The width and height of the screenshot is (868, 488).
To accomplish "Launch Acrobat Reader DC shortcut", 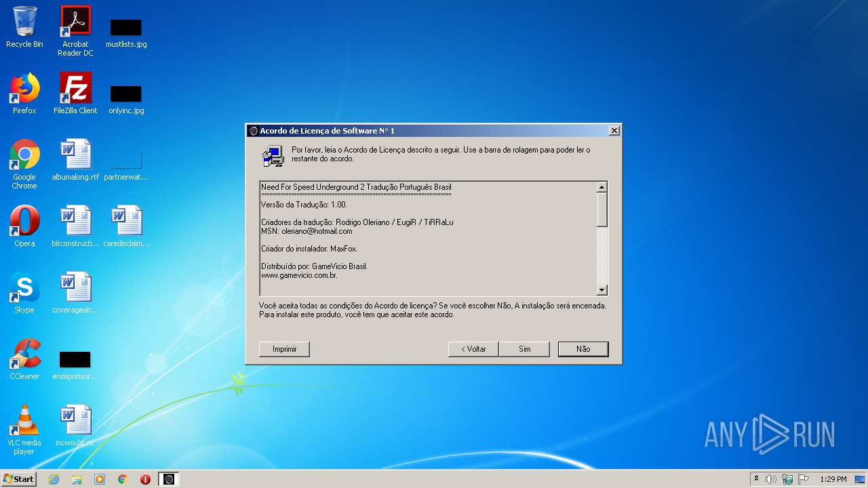I will [75, 31].
